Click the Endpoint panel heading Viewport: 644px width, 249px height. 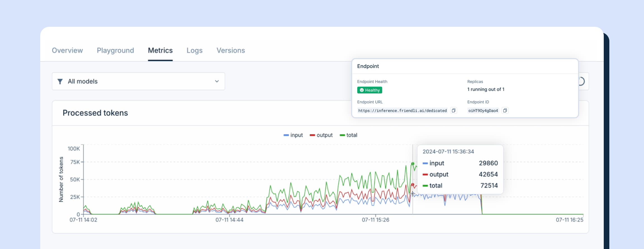pyautogui.click(x=368, y=66)
